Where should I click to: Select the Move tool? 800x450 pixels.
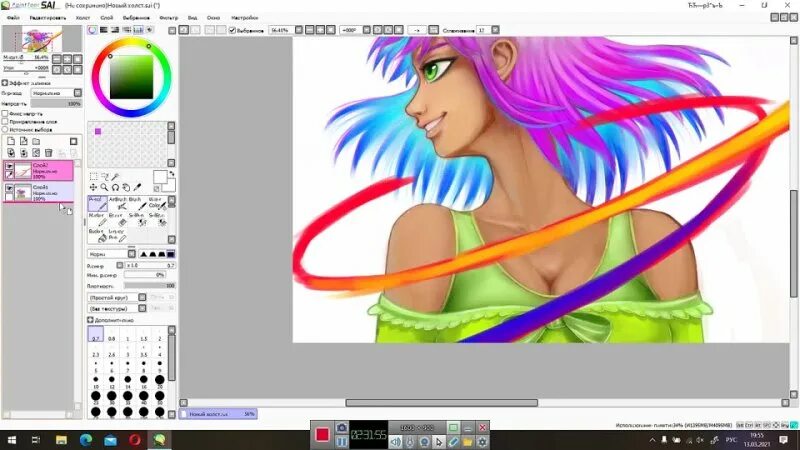click(x=93, y=188)
